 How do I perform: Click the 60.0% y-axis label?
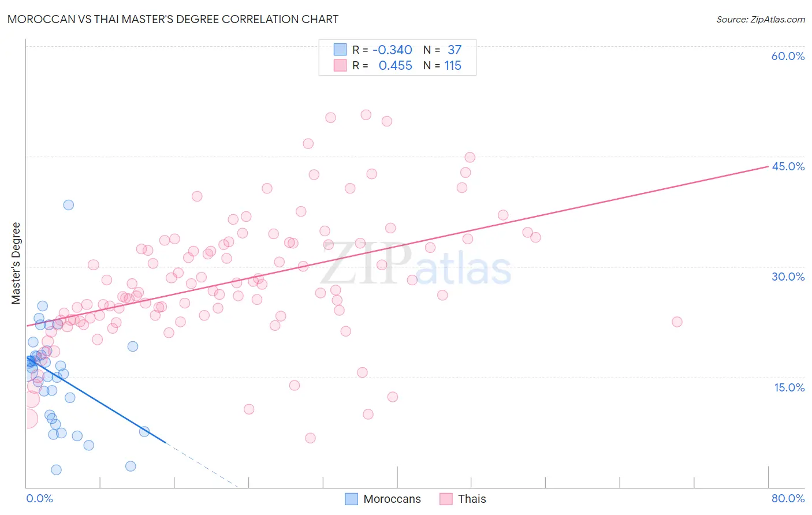[788, 56]
